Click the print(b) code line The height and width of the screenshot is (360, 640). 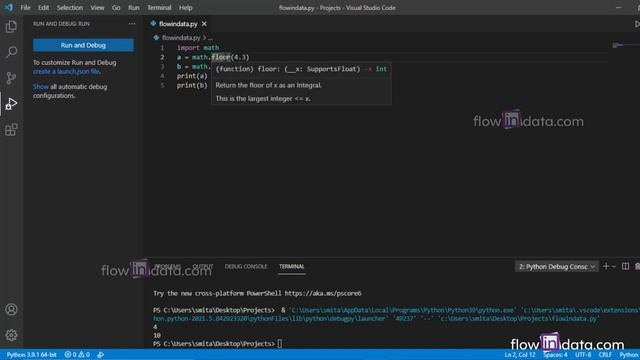[x=192, y=85]
